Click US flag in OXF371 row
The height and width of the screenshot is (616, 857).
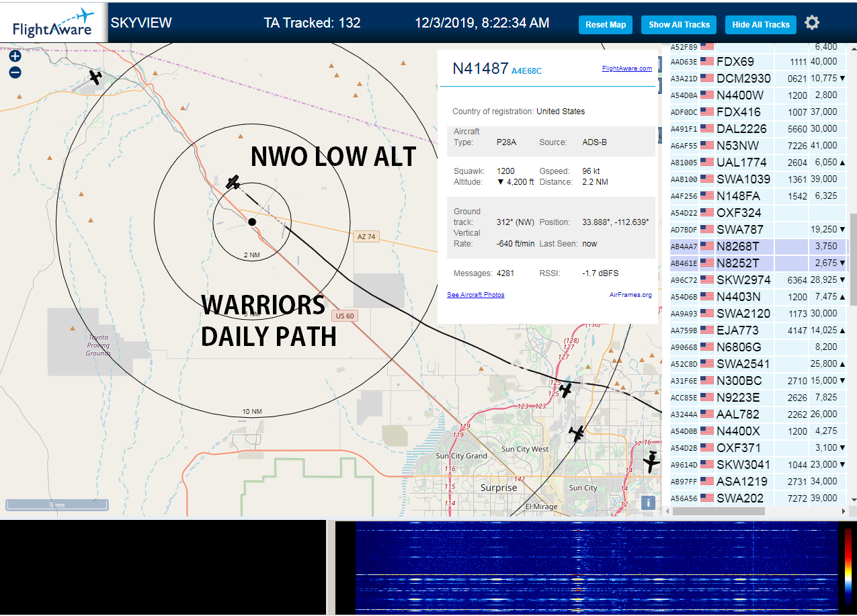point(706,448)
